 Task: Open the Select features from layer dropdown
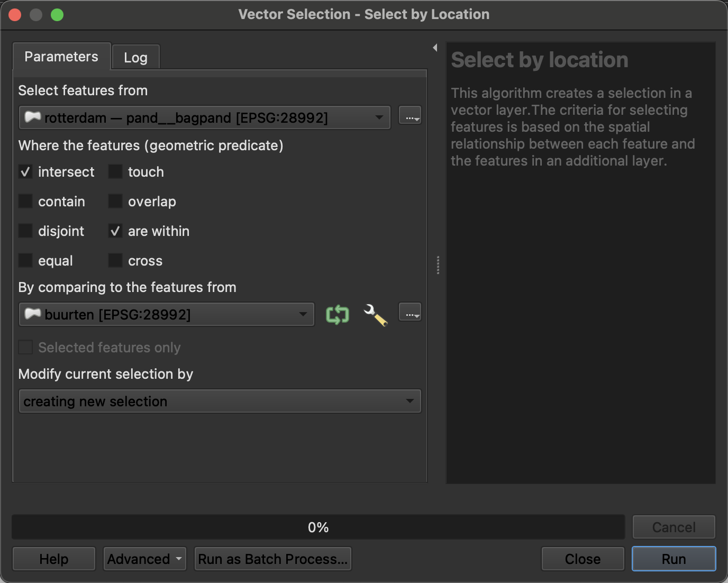coord(204,117)
